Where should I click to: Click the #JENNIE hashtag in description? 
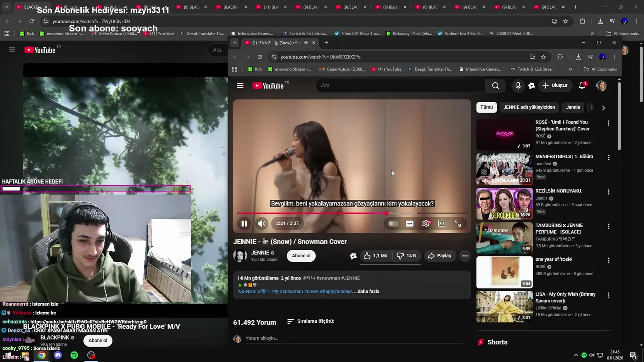point(247,291)
